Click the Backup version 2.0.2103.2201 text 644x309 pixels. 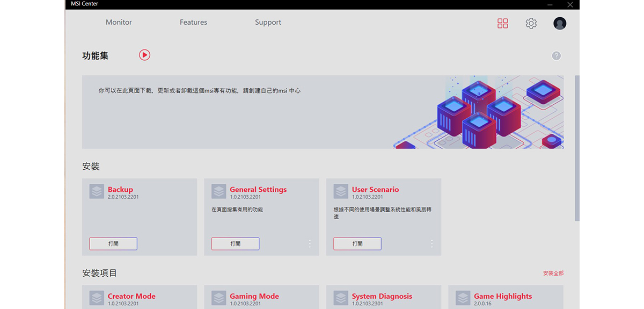(123, 197)
